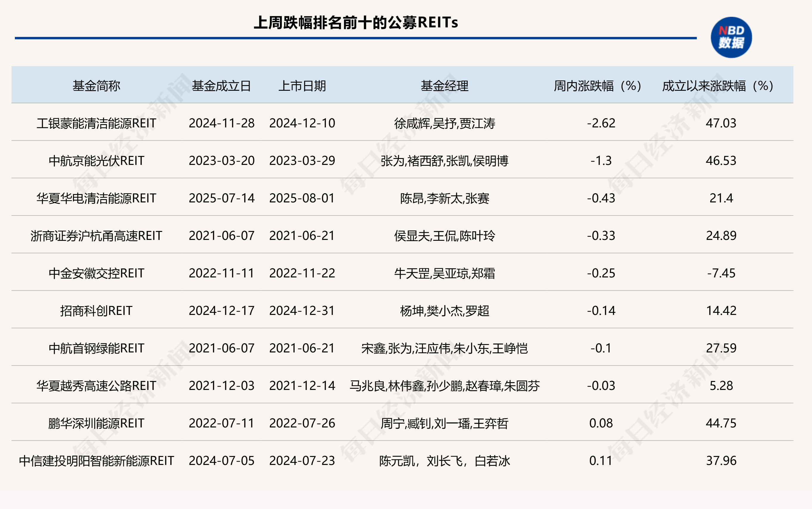The image size is (812, 509).
Task: Click listing date 2024-12-31
Action: coord(302,311)
